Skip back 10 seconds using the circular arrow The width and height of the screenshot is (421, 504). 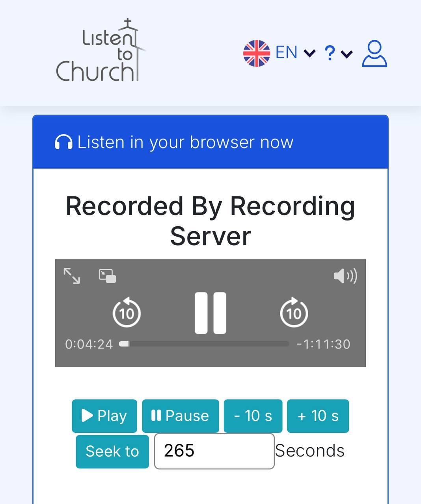(127, 313)
